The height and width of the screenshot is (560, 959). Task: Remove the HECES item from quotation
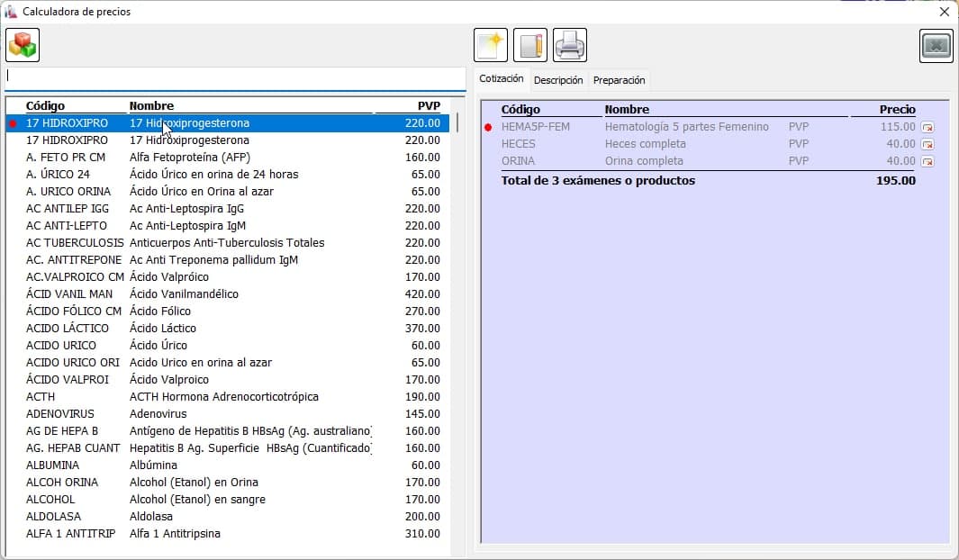tap(927, 145)
